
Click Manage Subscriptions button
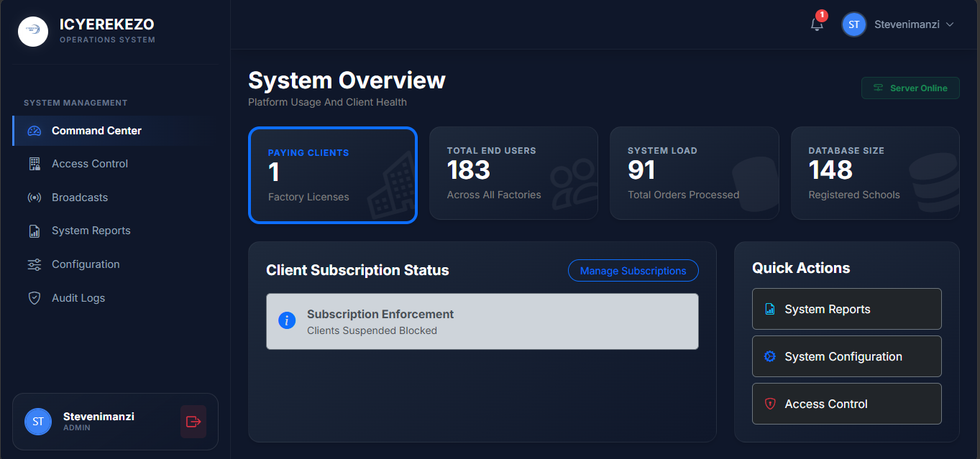click(x=633, y=271)
